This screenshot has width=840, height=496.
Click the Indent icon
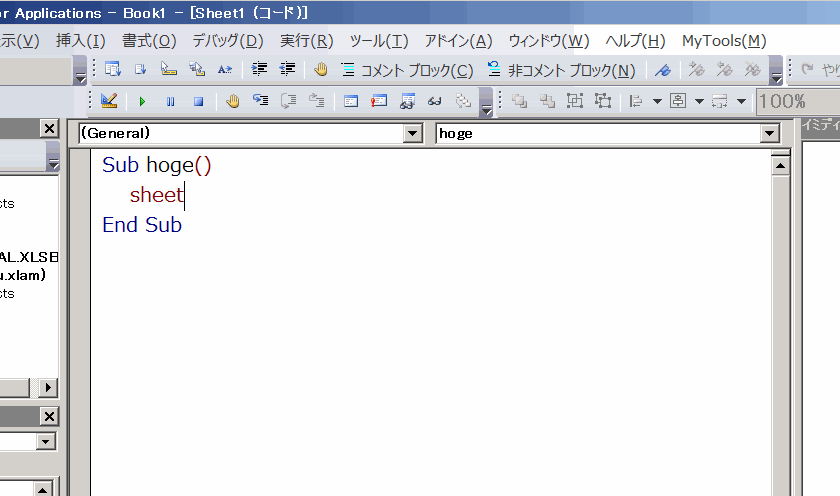click(x=259, y=69)
